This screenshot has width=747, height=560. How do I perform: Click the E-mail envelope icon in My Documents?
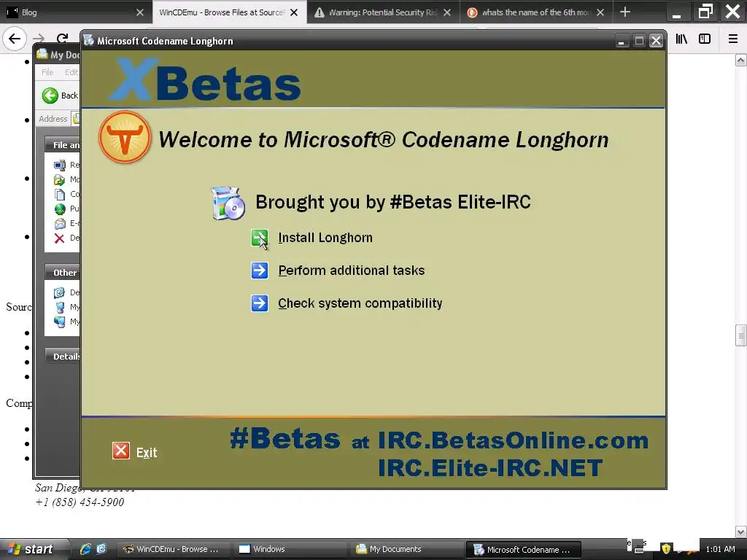coord(60,223)
